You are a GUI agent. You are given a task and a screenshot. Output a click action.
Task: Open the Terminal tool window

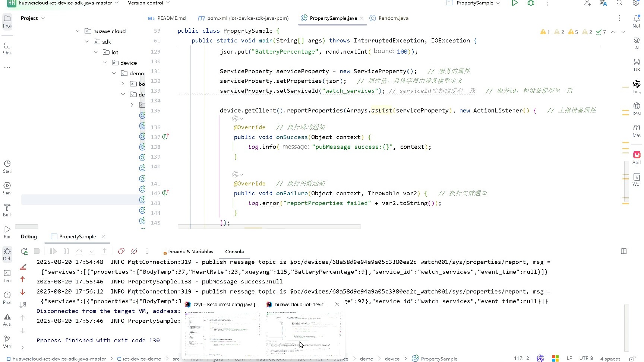coord(7,276)
